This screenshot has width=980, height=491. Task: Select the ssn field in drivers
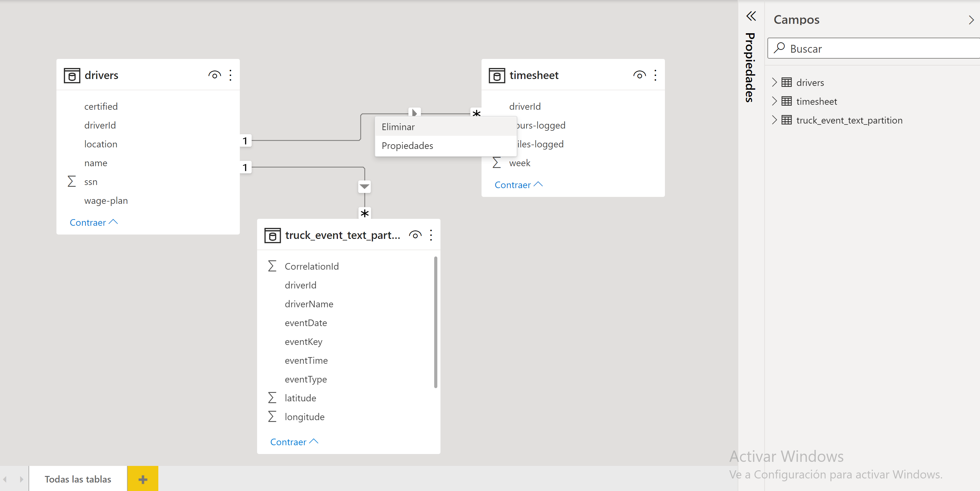[91, 182]
